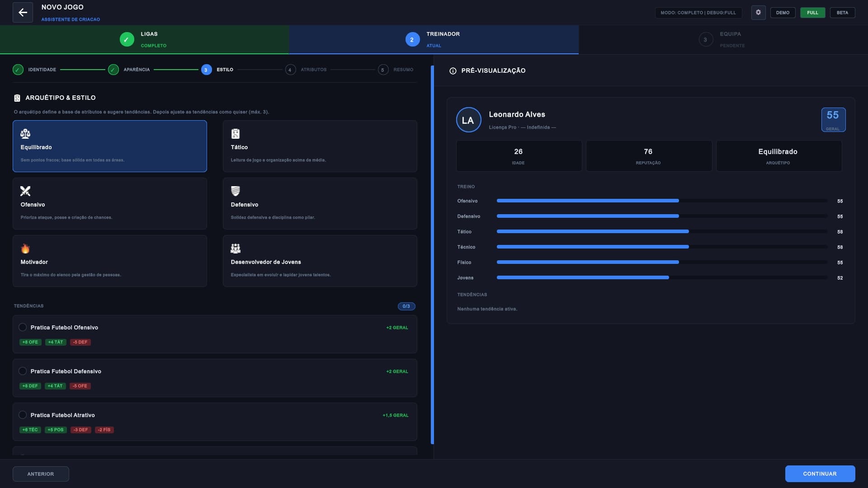The width and height of the screenshot is (868, 488).
Task: Click the Idade 26 box
Action: (519, 156)
